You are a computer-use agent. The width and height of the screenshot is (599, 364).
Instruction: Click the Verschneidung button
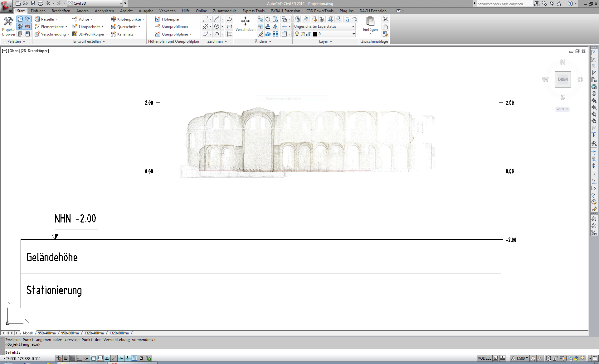pyautogui.click(x=52, y=34)
